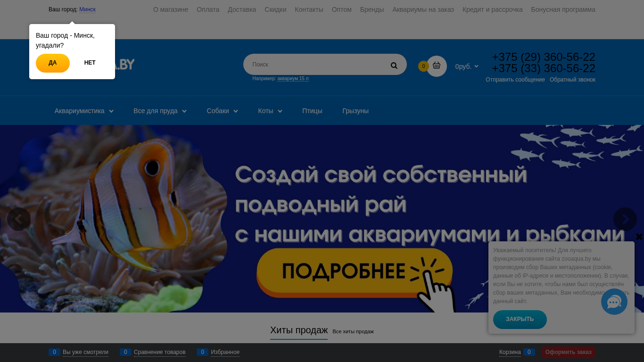Open the live chat bubble

(614, 302)
